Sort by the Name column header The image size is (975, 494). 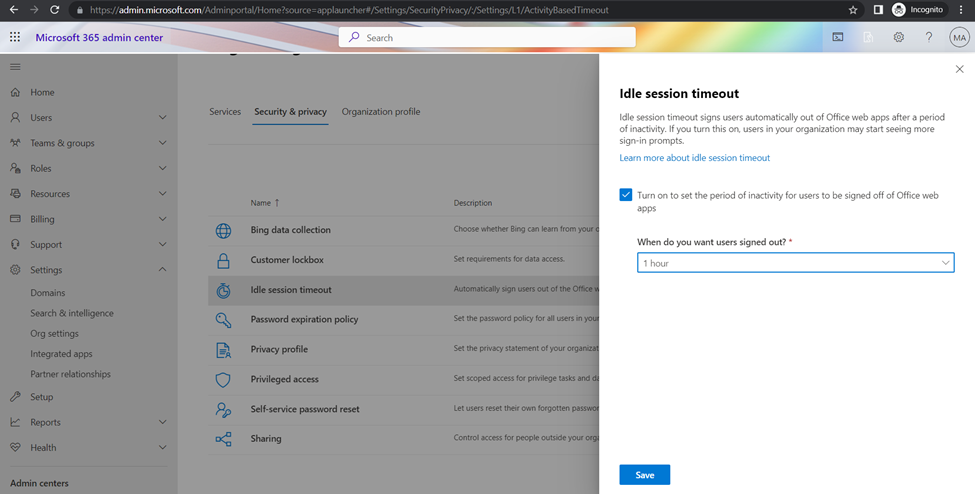265,203
